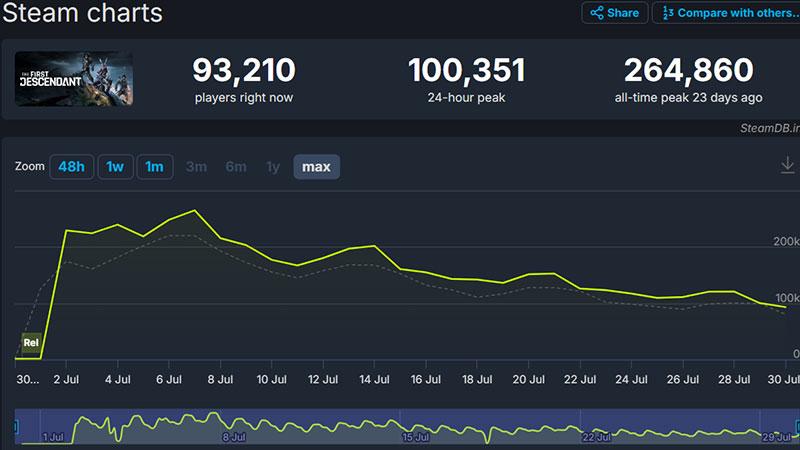Click the right handle of range navigator
This screenshot has height=450, width=800.
[x=797, y=427]
